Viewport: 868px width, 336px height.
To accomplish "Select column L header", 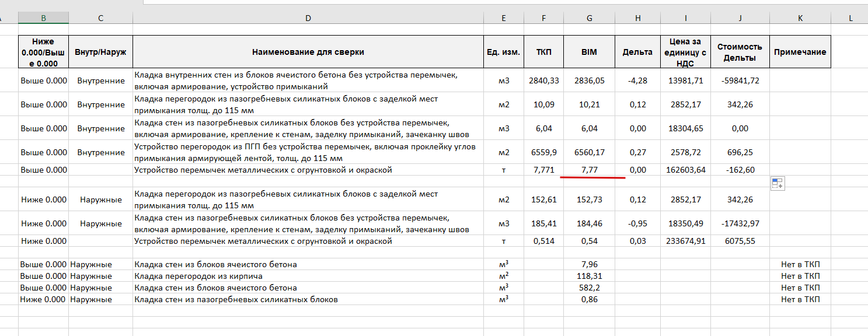I will click(851, 18).
